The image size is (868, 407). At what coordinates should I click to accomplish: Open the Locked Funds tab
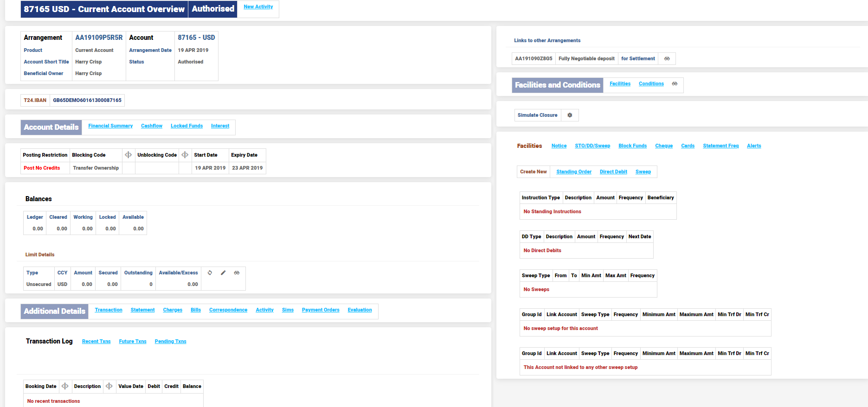[186, 126]
